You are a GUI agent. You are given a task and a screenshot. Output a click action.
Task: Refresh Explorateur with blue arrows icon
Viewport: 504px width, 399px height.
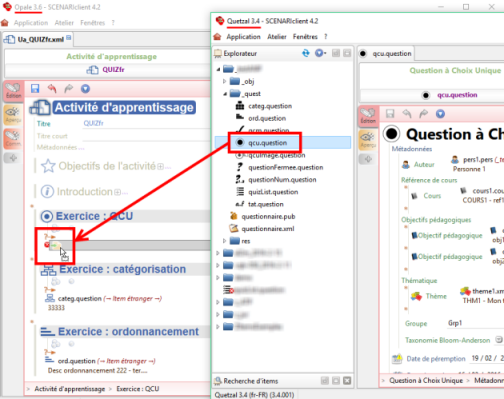[x=306, y=53]
